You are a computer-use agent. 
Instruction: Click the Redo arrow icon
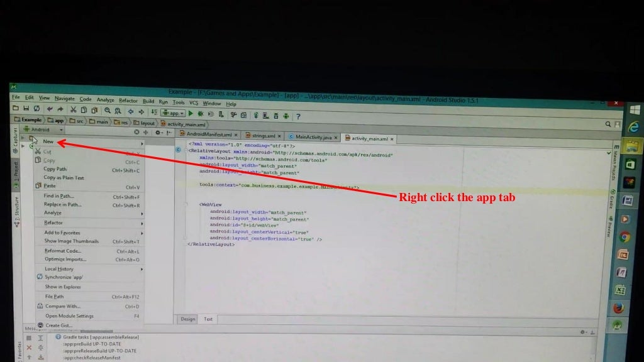pyautogui.click(x=60, y=109)
